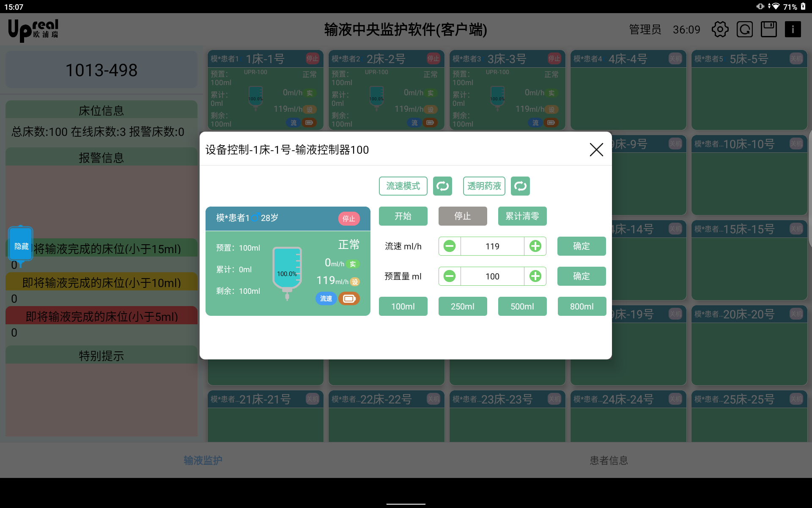
Task: Increase preset volume with plus button
Action: pyautogui.click(x=535, y=276)
